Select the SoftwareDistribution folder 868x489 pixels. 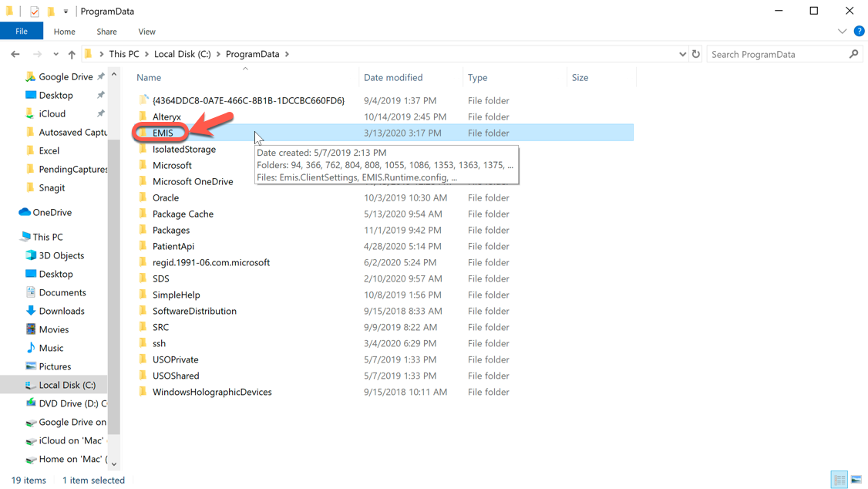coord(194,311)
